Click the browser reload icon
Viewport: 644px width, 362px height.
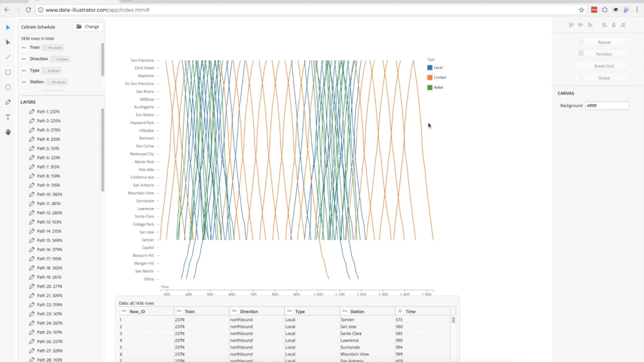pyautogui.click(x=28, y=10)
